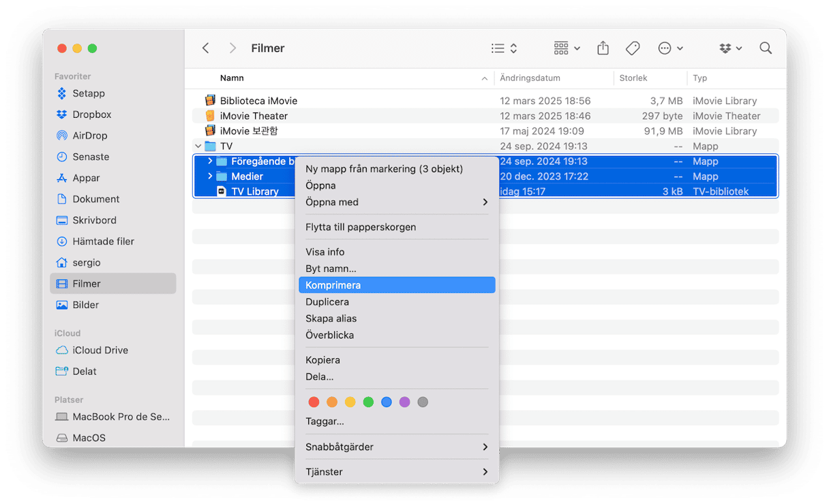Sort by the Ändringsdatum column header
Image resolution: width=829 pixels, height=504 pixels.
point(530,78)
